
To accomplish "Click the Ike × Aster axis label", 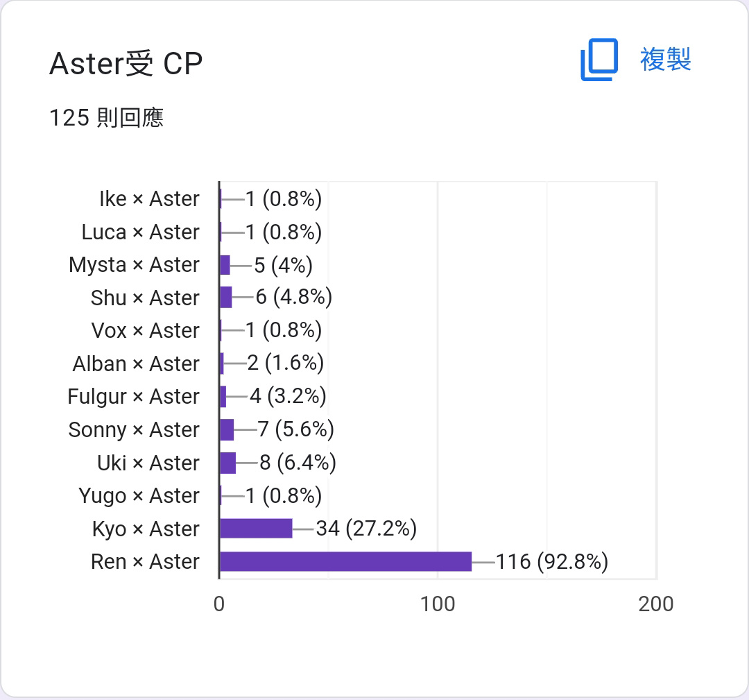I will pos(149,199).
